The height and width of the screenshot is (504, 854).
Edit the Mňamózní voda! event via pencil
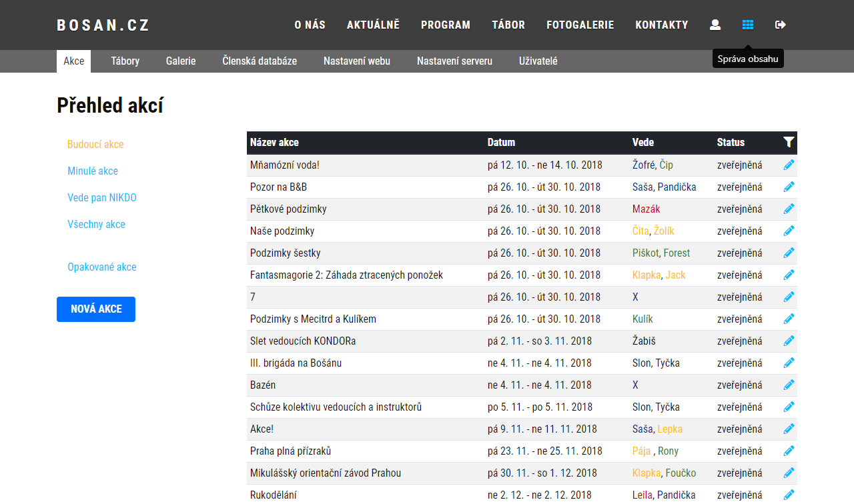(x=789, y=165)
